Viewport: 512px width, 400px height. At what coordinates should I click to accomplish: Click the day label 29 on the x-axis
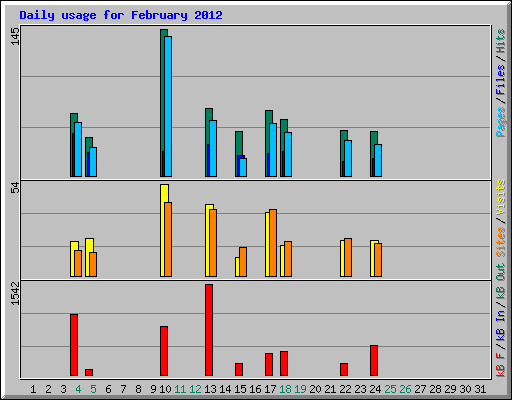click(x=450, y=389)
